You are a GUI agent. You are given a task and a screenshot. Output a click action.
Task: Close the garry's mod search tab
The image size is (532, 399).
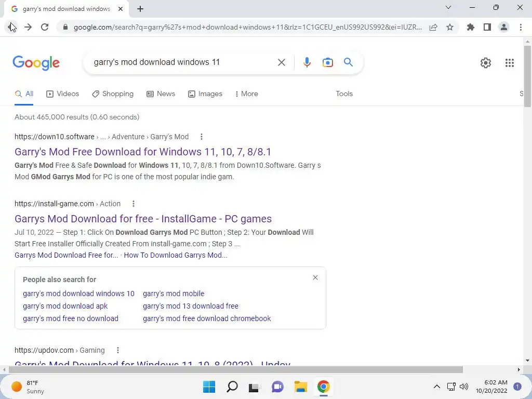click(x=121, y=9)
